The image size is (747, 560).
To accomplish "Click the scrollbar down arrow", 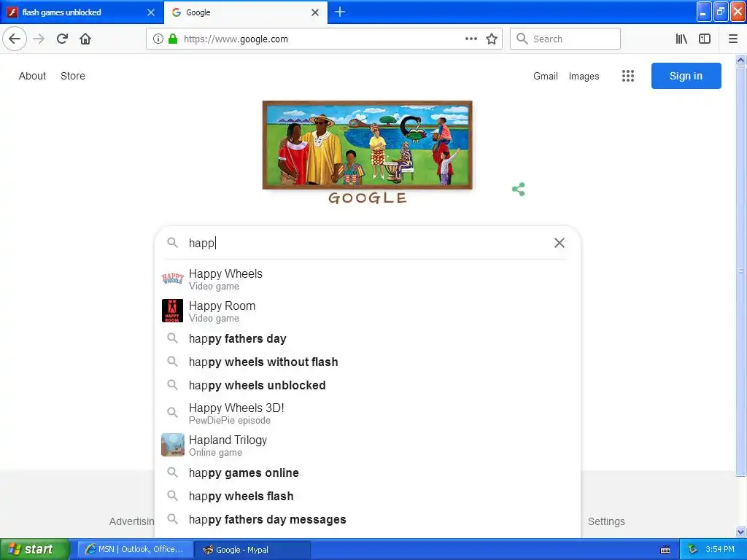I will click(740, 532).
